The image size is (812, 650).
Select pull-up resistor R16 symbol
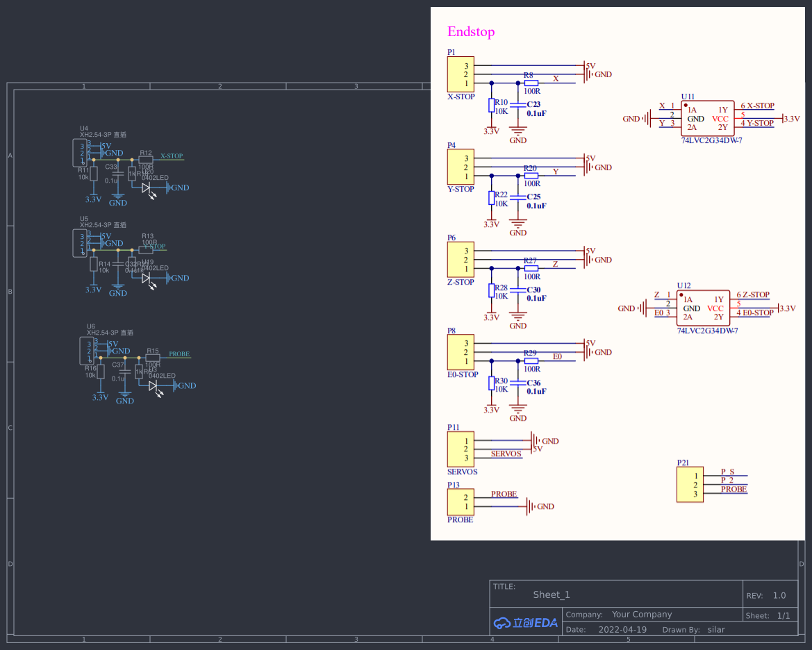coord(101,372)
